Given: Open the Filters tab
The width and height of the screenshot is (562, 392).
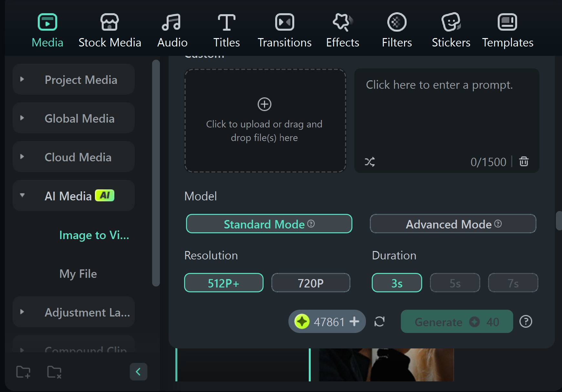Looking at the screenshot, I should pyautogui.click(x=397, y=31).
